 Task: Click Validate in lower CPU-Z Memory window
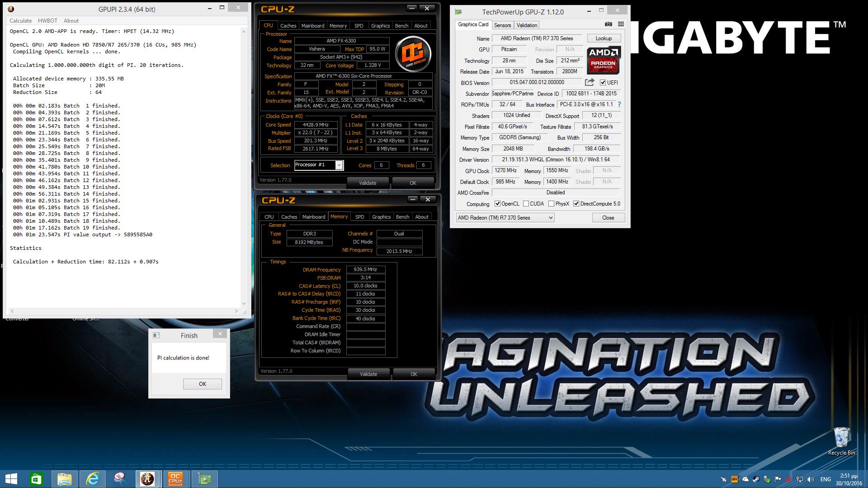click(x=368, y=374)
